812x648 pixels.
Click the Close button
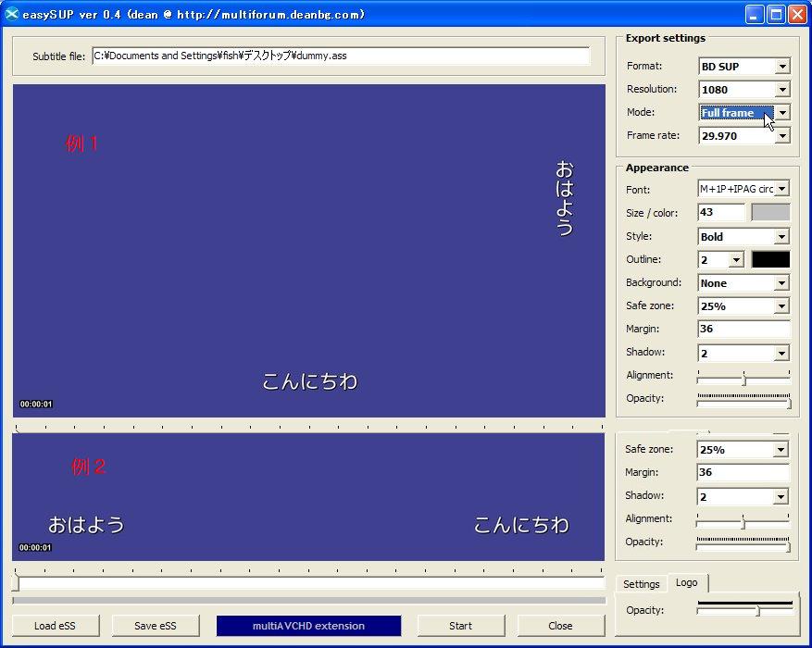point(560,626)
